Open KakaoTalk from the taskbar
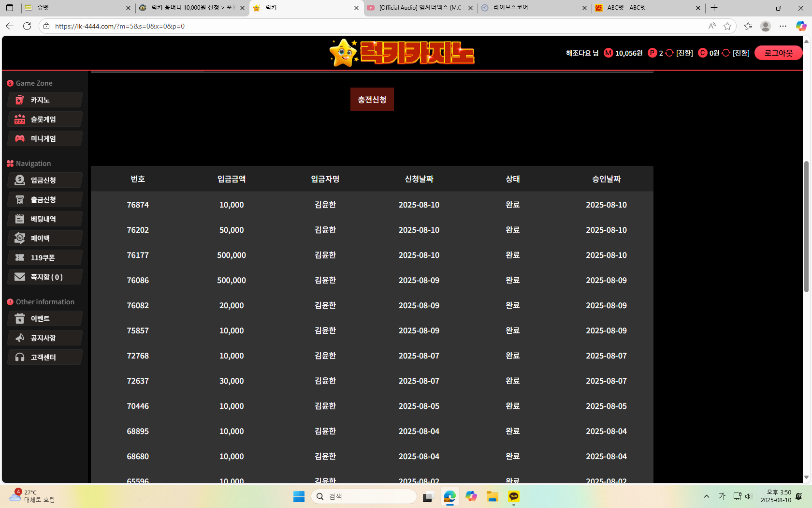812x508 pixels. point(513,496)
